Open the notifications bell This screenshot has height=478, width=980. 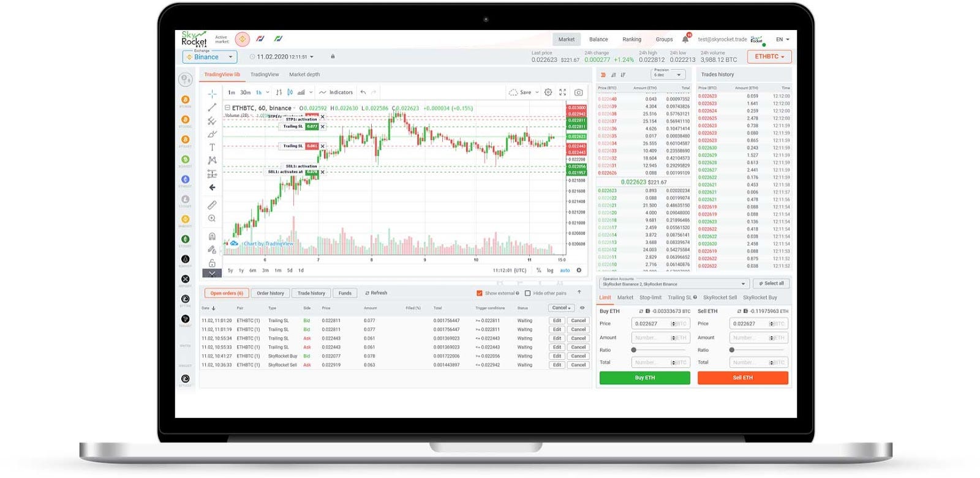pos(685,39)
